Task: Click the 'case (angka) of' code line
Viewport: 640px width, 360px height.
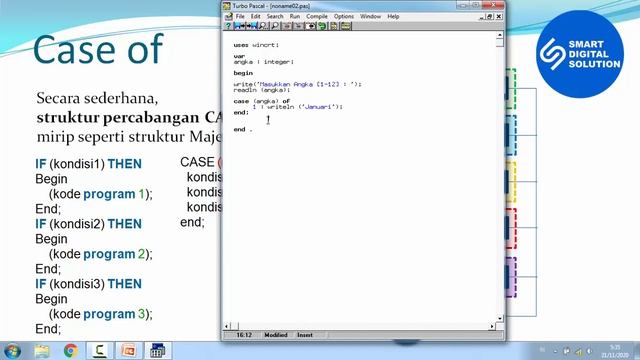Action: point(262,101)
